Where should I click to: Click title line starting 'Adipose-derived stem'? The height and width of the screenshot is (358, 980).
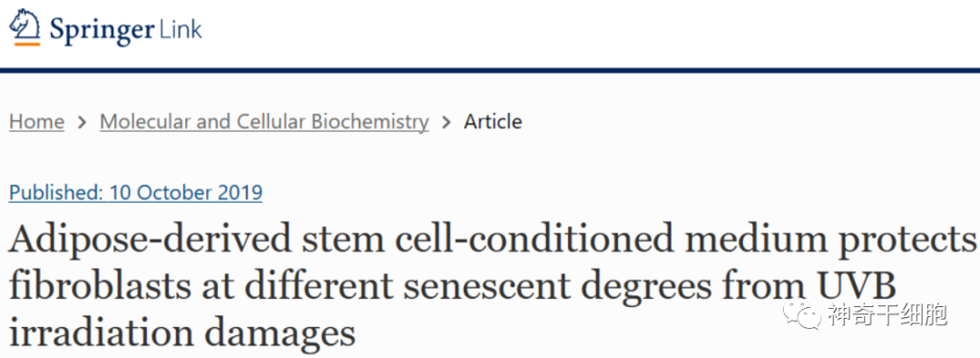[x=493, y=241]
